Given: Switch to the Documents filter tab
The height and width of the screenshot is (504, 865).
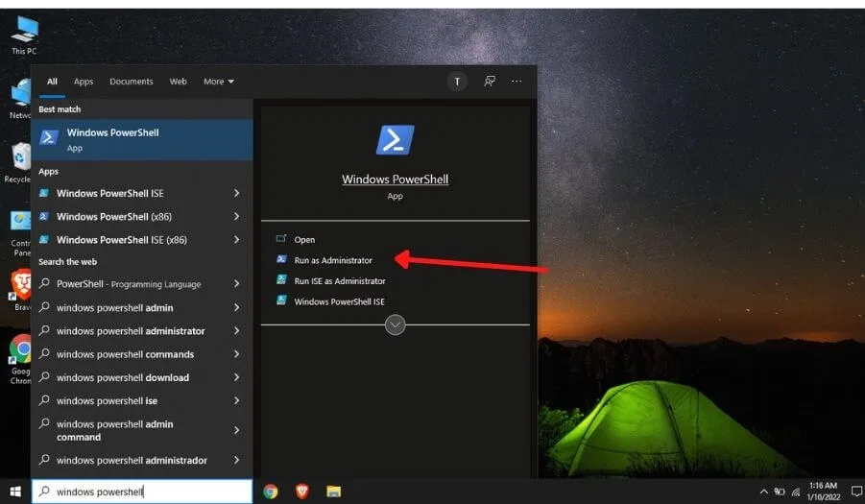Looking at the screenshot, I should 132,82.
